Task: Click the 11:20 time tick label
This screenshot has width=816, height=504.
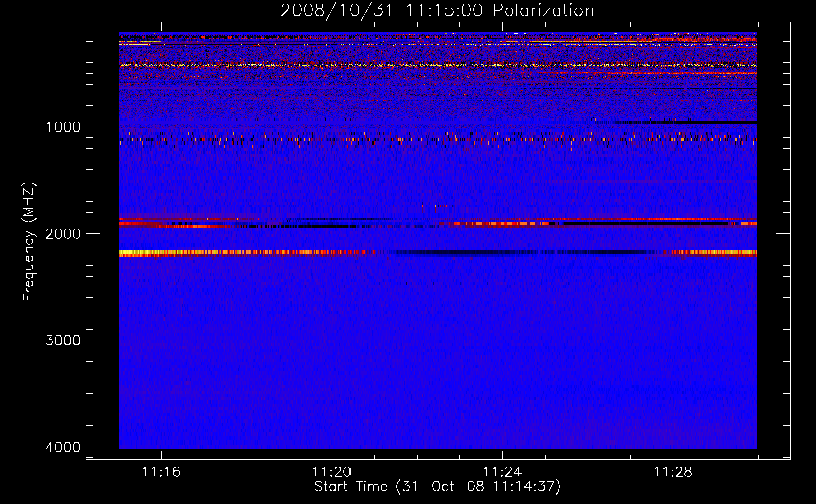Action: pyautogui.click(x=332, y=472)
